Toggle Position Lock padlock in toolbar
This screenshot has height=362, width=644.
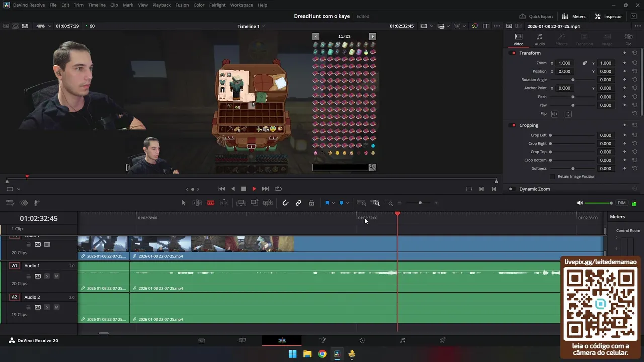pos(312,203)
